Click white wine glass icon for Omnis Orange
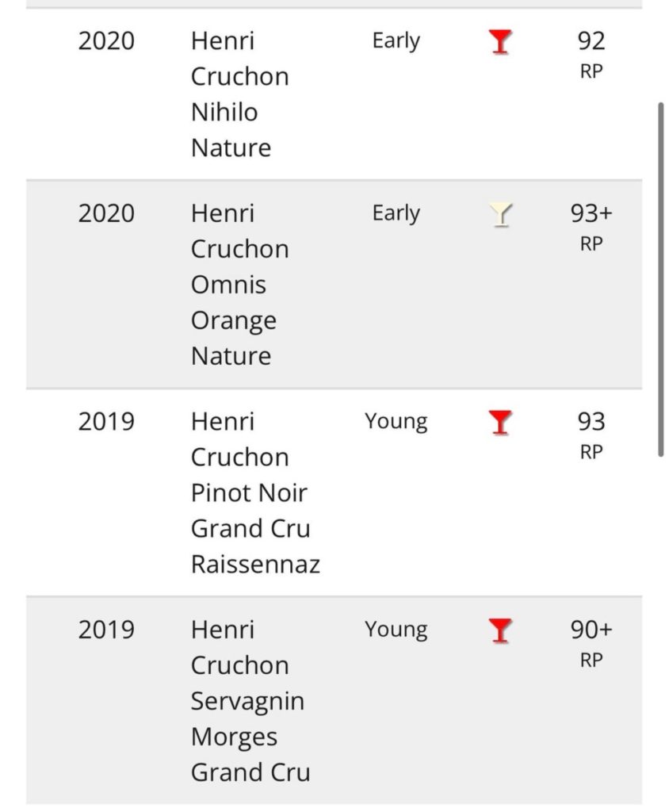669x812 pixels. pos(499,214)
